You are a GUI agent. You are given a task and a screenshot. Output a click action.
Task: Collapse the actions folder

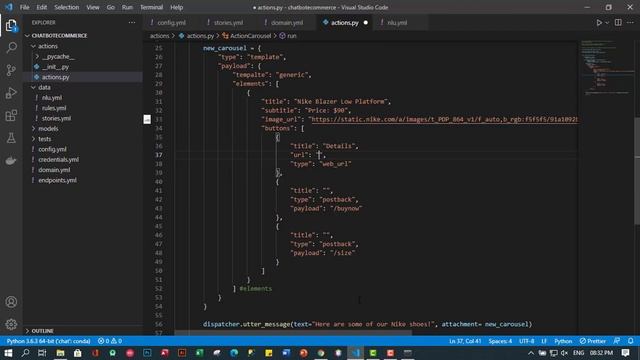(x=48, y=46)
